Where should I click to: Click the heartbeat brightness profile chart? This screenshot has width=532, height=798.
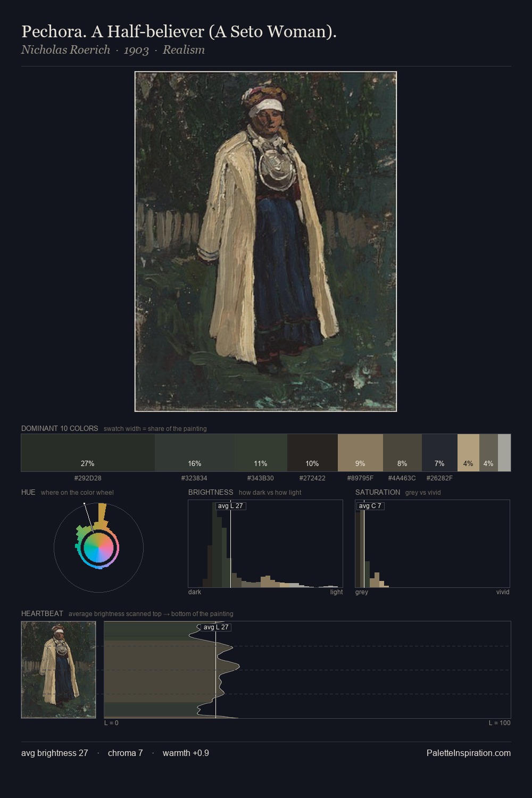tap(307, 670)
